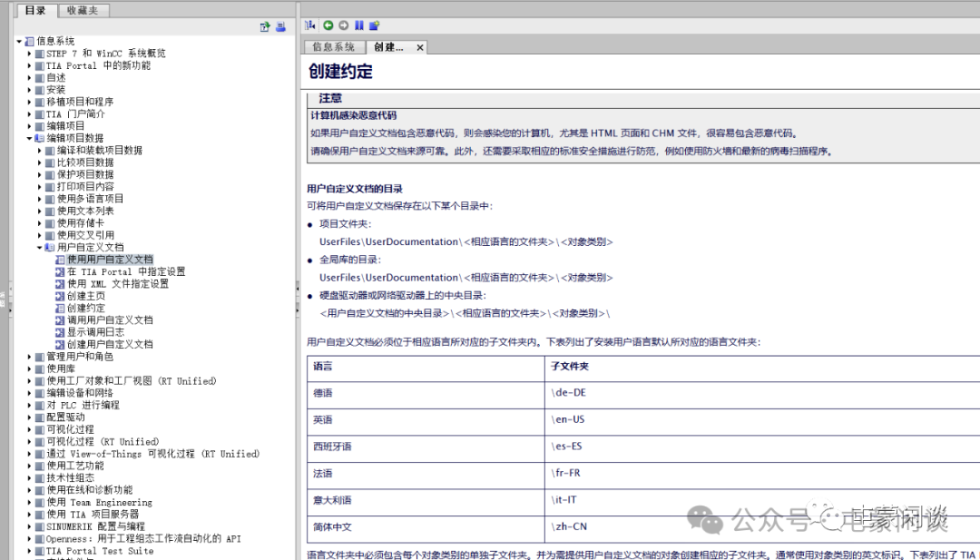980x560 pixels.
Task: Expand the 使用工艺功能 node arrow
Action: [29, 466]
